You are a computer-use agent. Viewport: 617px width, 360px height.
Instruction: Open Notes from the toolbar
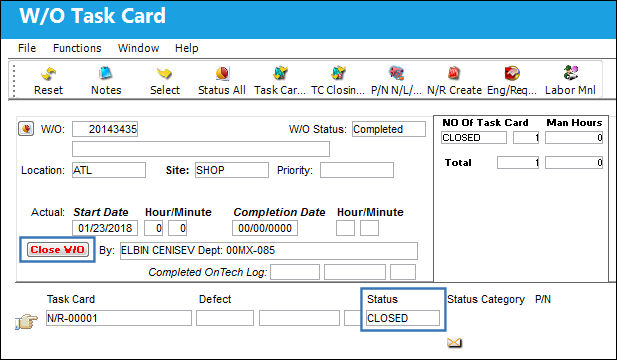click(x=106, y=74)
